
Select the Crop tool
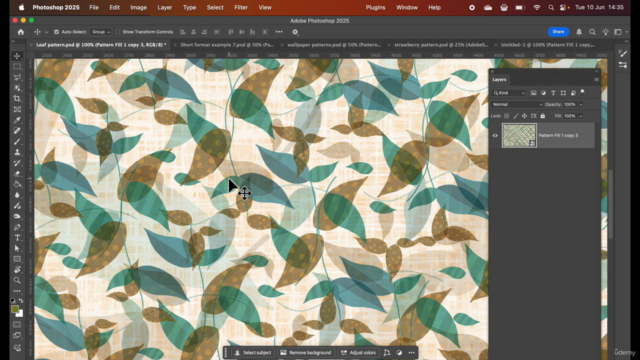[17, 99]
